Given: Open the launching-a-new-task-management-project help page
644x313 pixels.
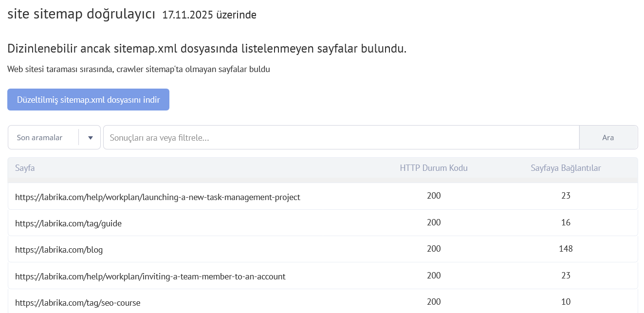Looking at the screenshot, I should 158,197.
